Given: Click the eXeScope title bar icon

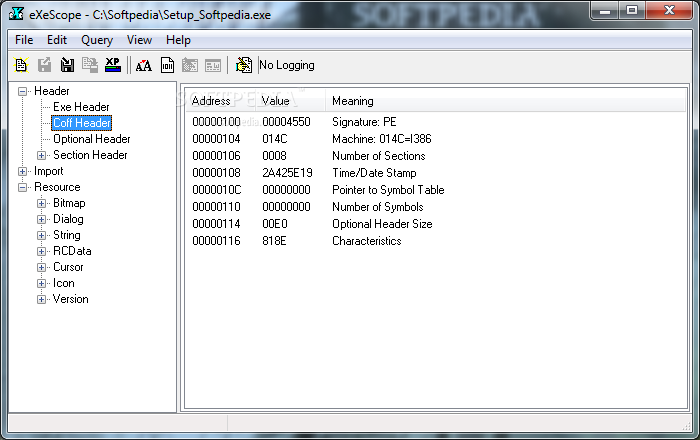Looking at the screenshot, I should 16,14.
